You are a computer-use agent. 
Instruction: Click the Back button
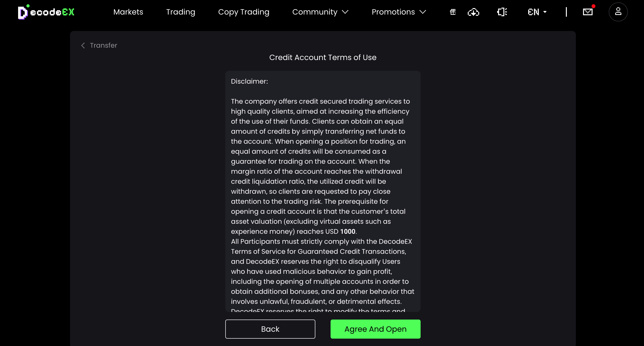coord(270,329)
